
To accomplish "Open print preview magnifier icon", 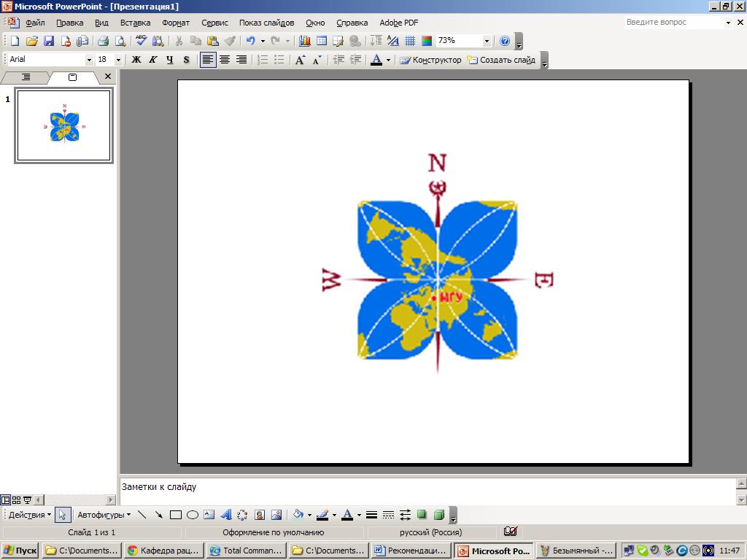I will [x=120, y=41].
